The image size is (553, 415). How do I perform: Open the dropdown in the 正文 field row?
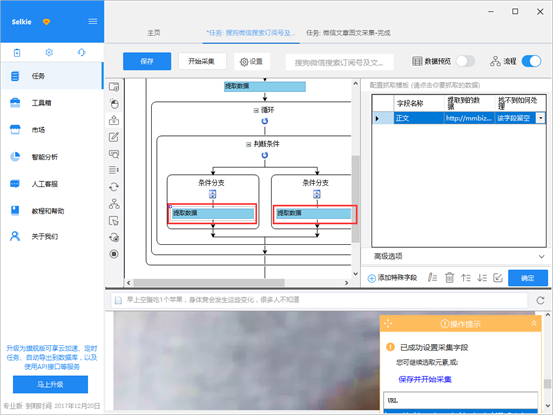[540, 118]
